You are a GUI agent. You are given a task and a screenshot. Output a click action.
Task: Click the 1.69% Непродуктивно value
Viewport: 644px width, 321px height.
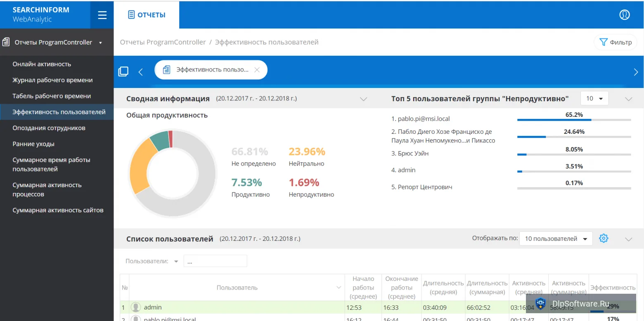(x=304, y=182)
